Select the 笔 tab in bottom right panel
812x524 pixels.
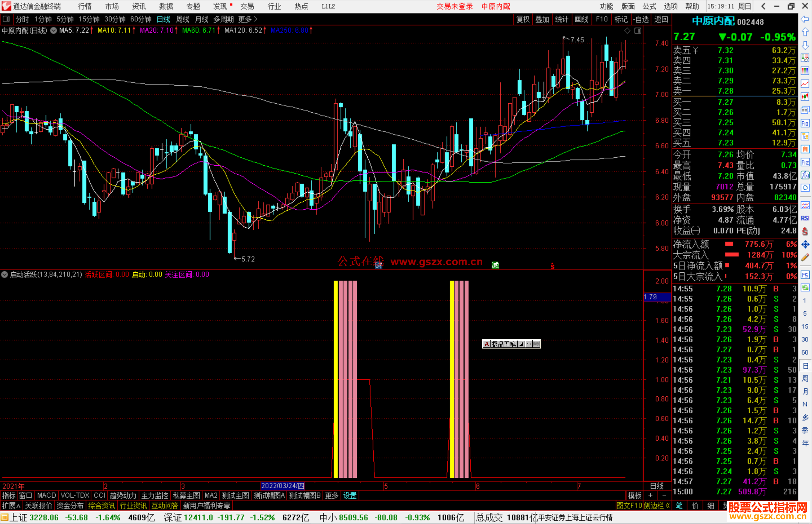click(x=679, y=506)
